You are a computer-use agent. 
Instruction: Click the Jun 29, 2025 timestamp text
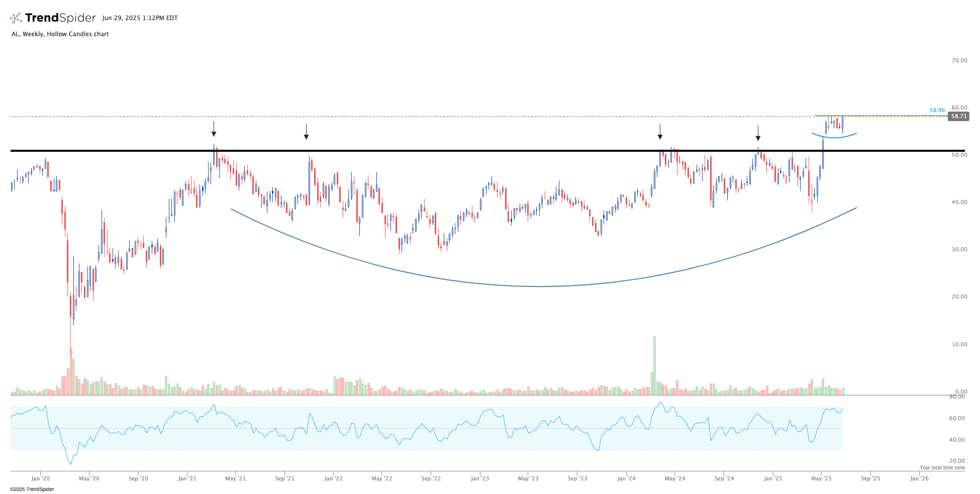(x=140, y=18)
